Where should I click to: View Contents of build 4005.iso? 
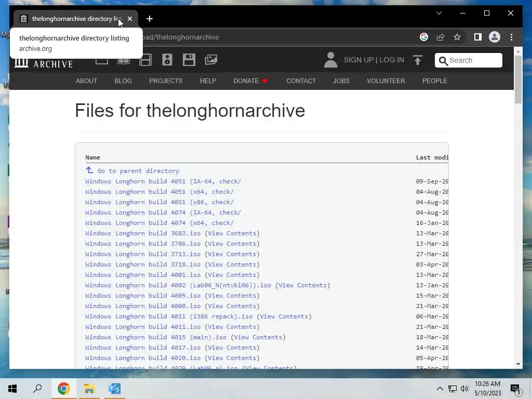click(x=232, y=296)
